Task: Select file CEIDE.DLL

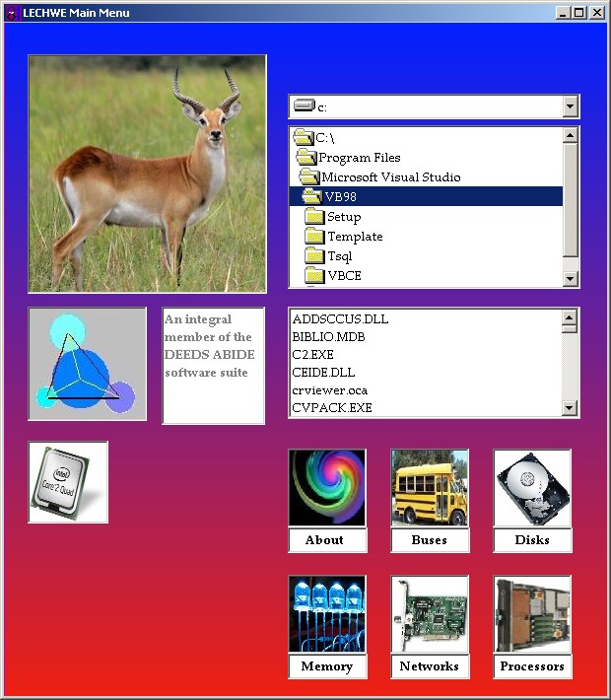Action: pos(323,373)
